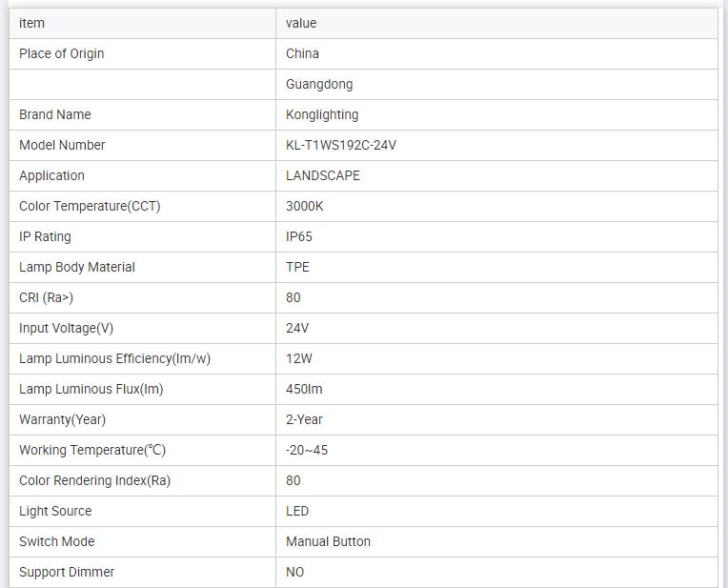Image resolution: width=728 pixels, height=588 pixels.
Task: Select the '3000K' value cell
Action: (x=305, y=206)
